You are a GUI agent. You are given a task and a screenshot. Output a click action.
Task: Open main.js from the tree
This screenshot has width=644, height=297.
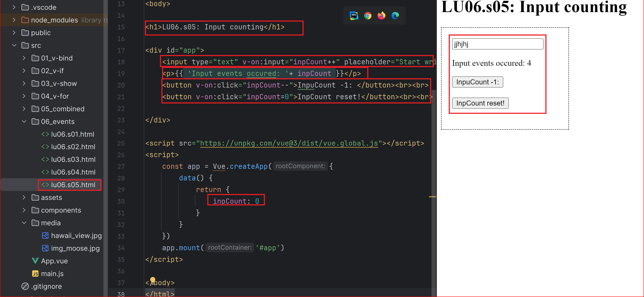point(52,274)
